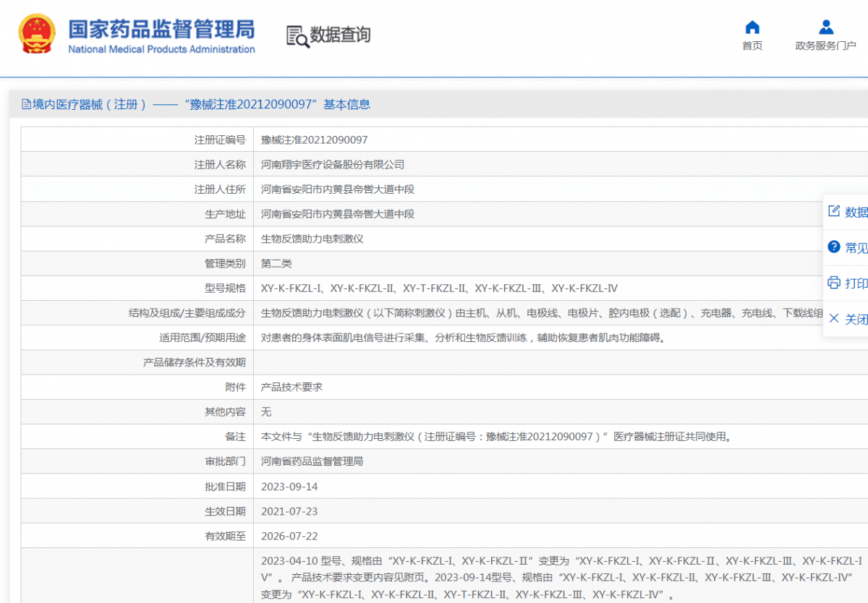This screenshot has height=603, width=868.
Task: Click registration number value 豫械注准20212090097
Action: [x=314, y=140]
